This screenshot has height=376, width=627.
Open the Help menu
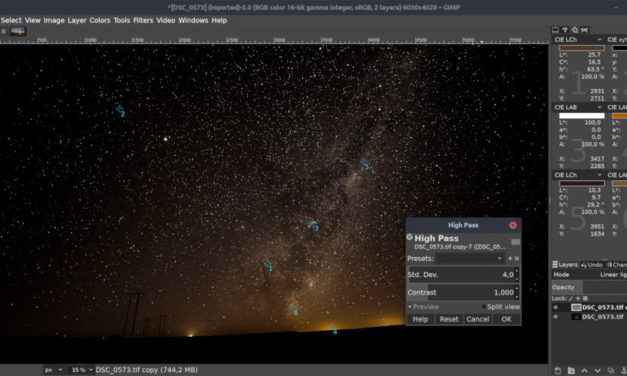pyautogui.click(x=219, y=20)
